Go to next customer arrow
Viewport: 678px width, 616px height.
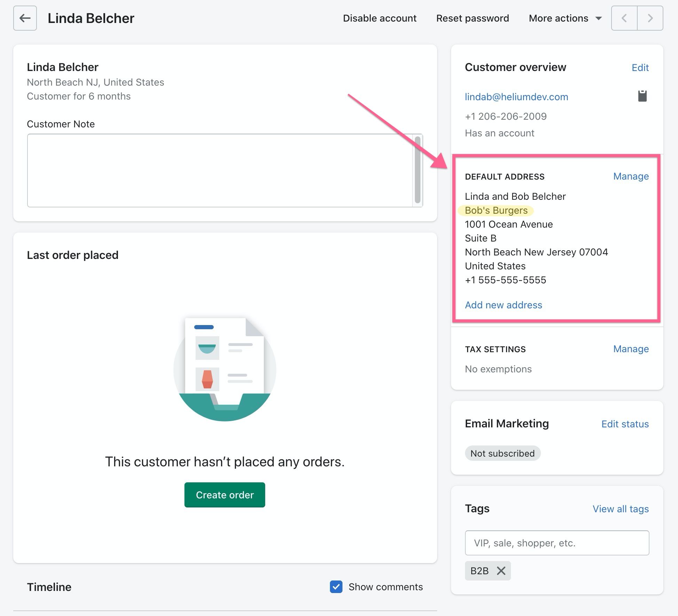click(x=650, y=18)
